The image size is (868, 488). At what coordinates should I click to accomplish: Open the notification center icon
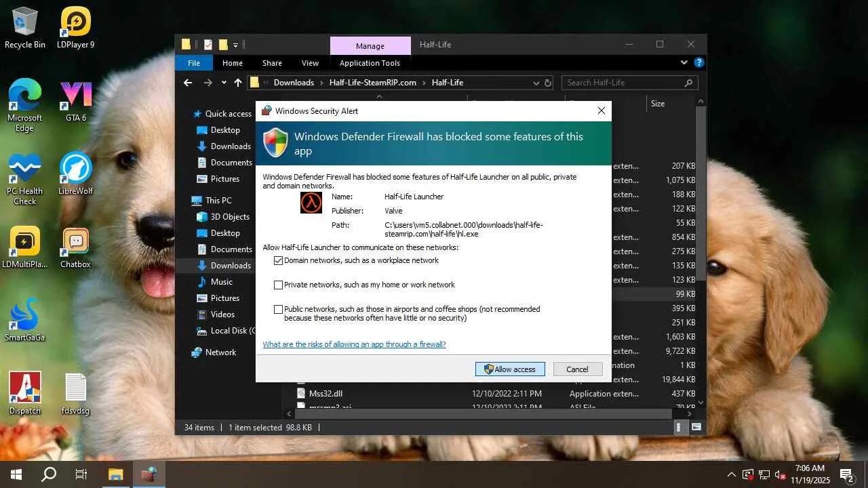point(846,474)
